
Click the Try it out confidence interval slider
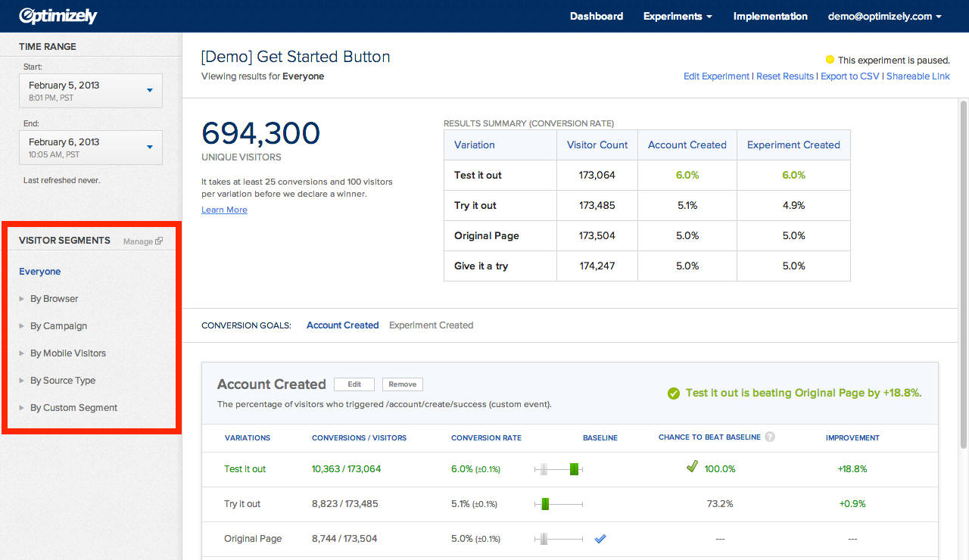(559, 503)
